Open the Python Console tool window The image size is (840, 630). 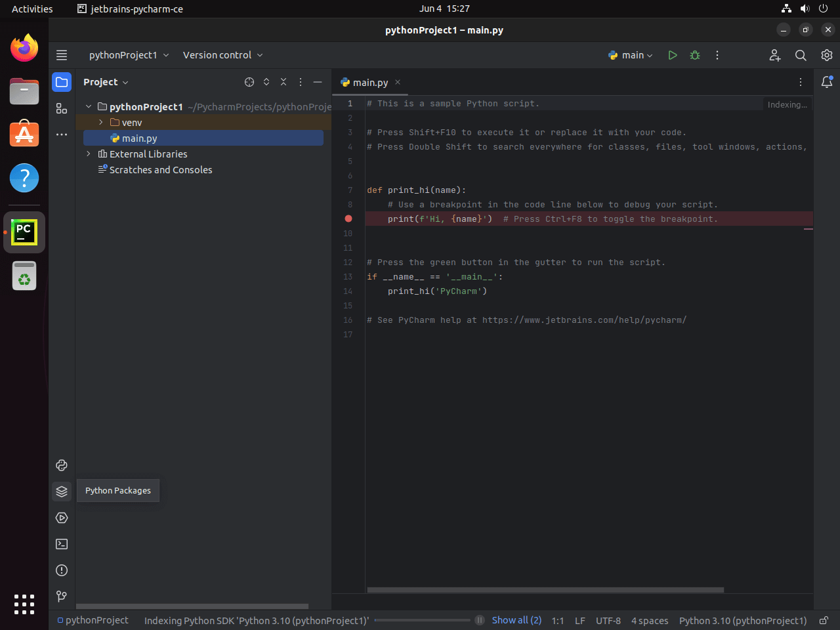[x=61, y=465]
